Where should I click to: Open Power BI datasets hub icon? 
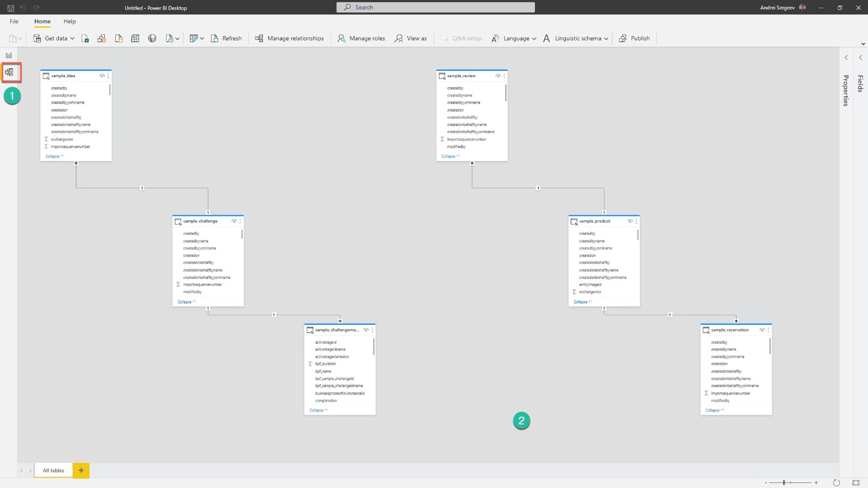tap(101, 38)
